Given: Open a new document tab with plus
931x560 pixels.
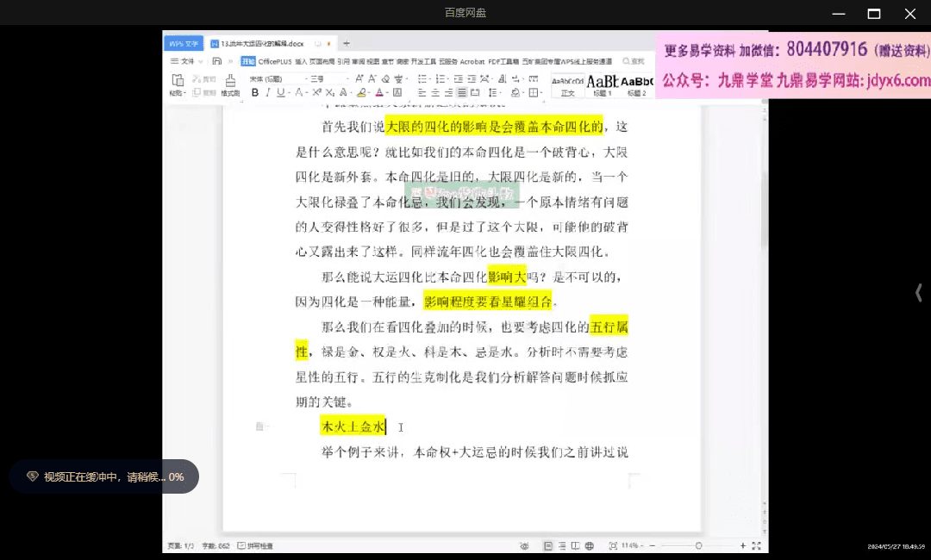Looking at the screenshot, I should pos(347,43).
